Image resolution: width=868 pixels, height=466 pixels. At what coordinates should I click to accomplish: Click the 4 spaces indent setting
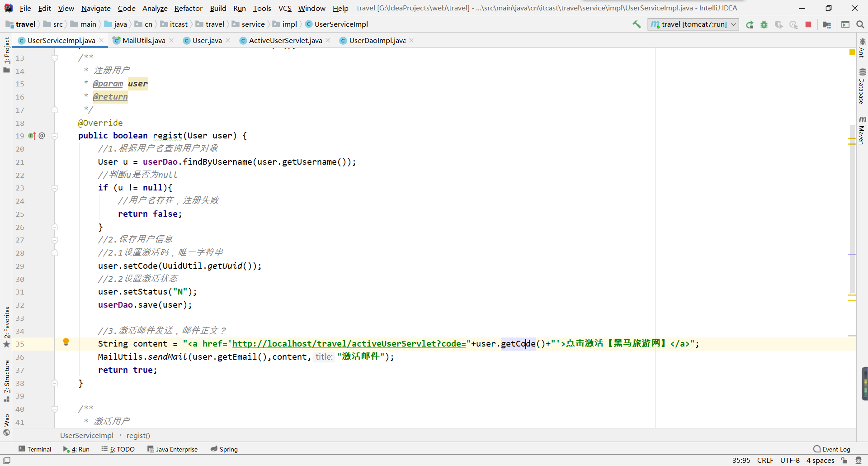pyautogui.click(x=820, y=461)
